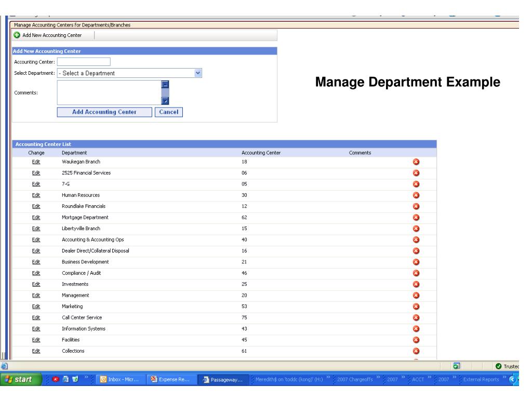Remove the 7-G accounting center
532x399 pixels.
click(416, 184)
